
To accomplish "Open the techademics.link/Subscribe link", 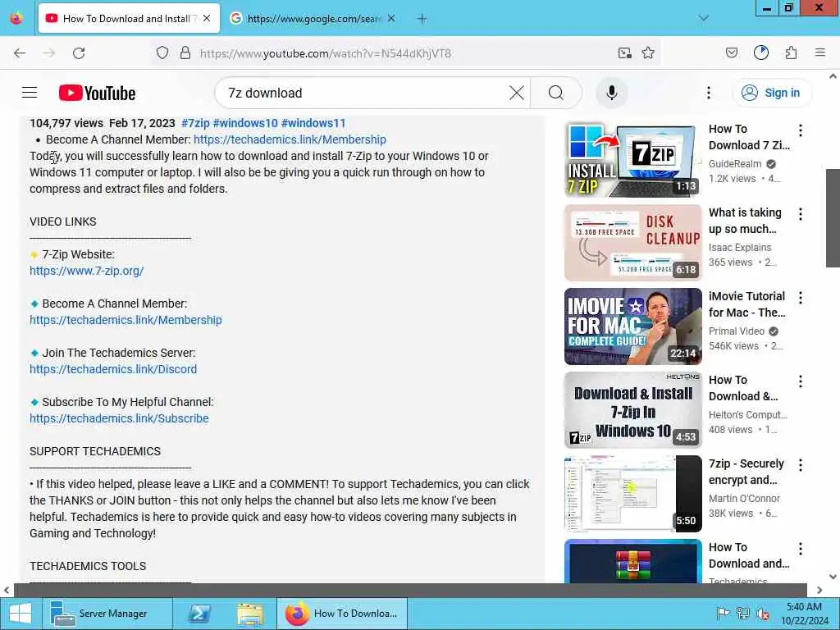I will click(x=119, y=418).
